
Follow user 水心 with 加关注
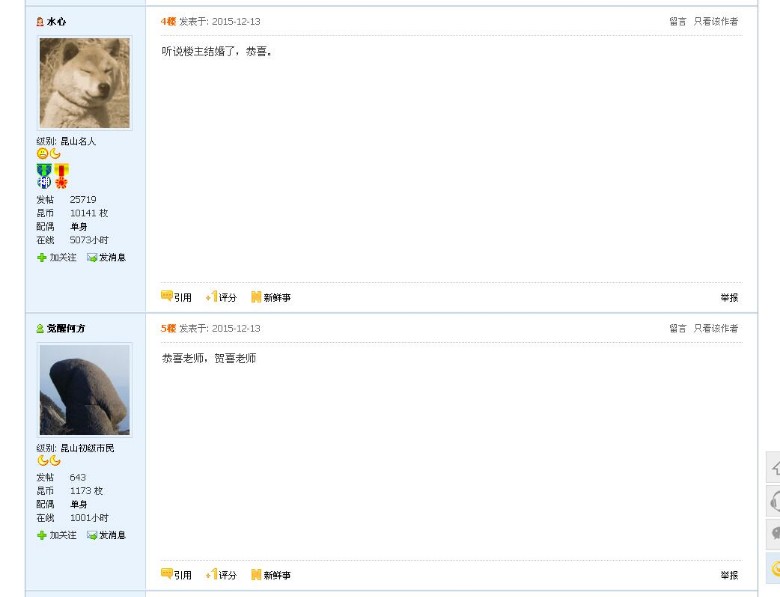(57, 257)
